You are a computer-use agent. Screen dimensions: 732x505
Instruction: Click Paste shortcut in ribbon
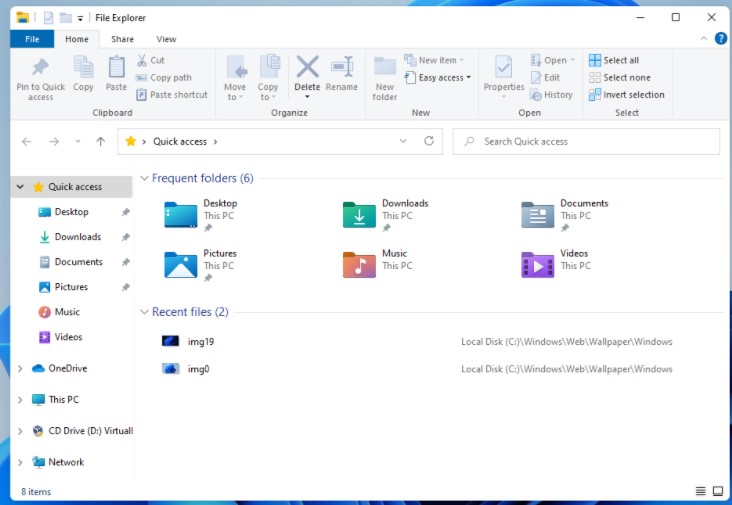(172, 95)
